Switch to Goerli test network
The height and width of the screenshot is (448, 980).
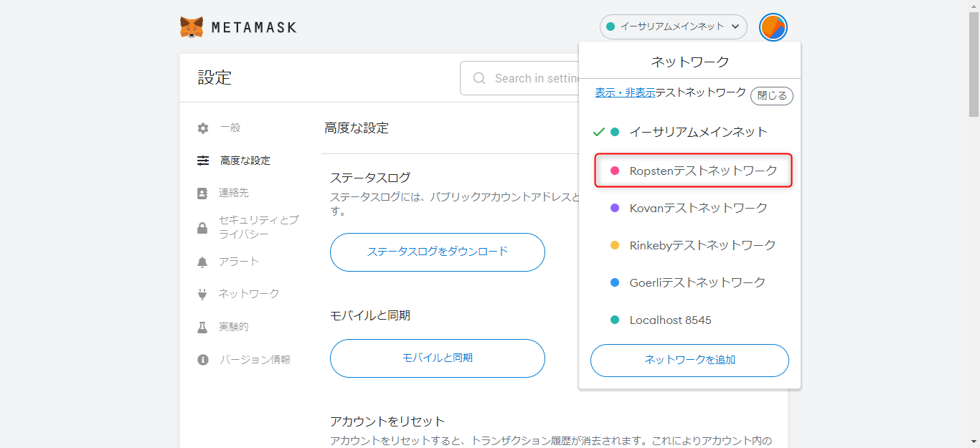tap(687, 282)
